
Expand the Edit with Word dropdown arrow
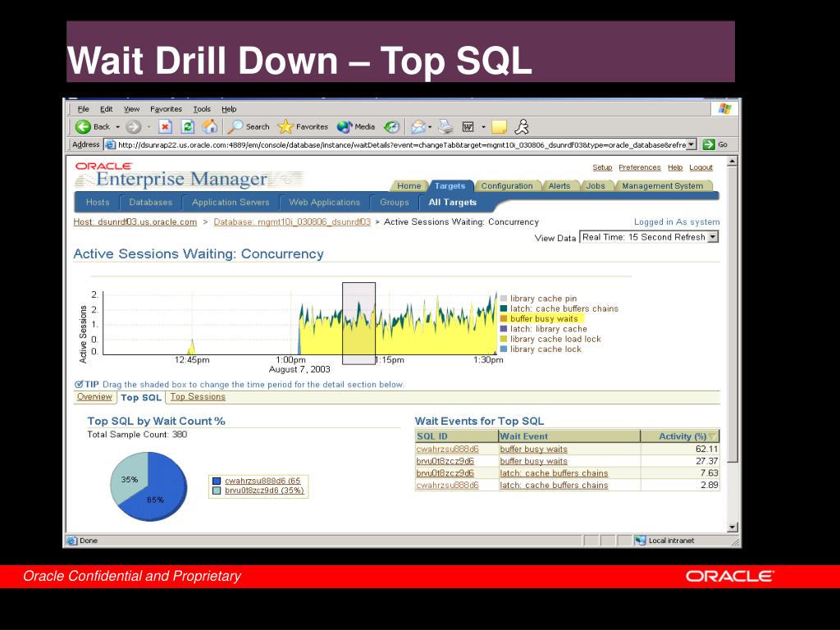pyautogui.click(x=483, y=127)
